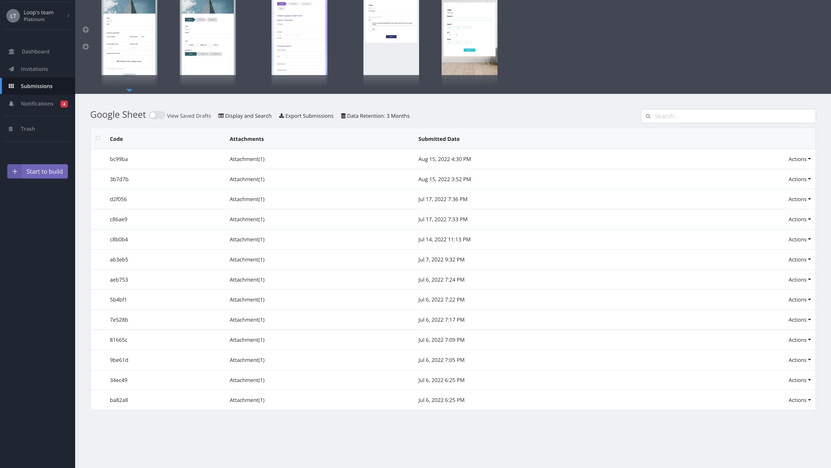Click the Display and Search icon

pos(221,116)
